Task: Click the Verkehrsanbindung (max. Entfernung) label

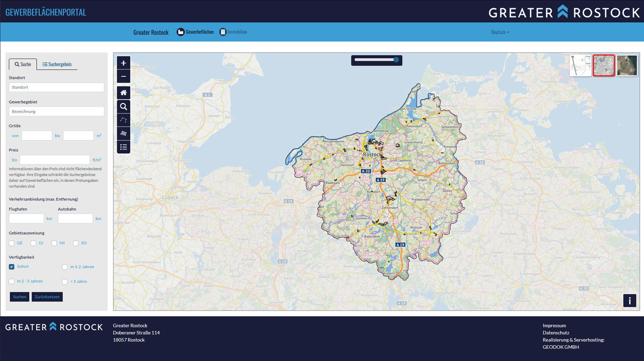Action: click(x=43, y=199)
